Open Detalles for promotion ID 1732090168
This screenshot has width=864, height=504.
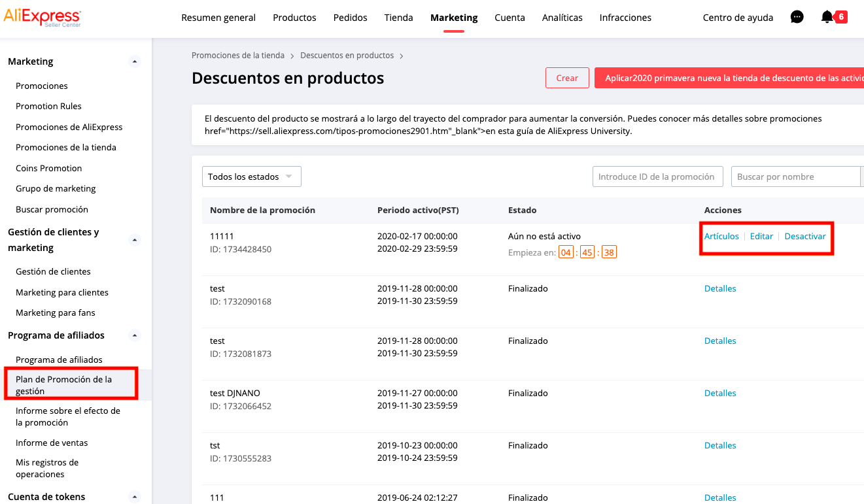(720, 288)
